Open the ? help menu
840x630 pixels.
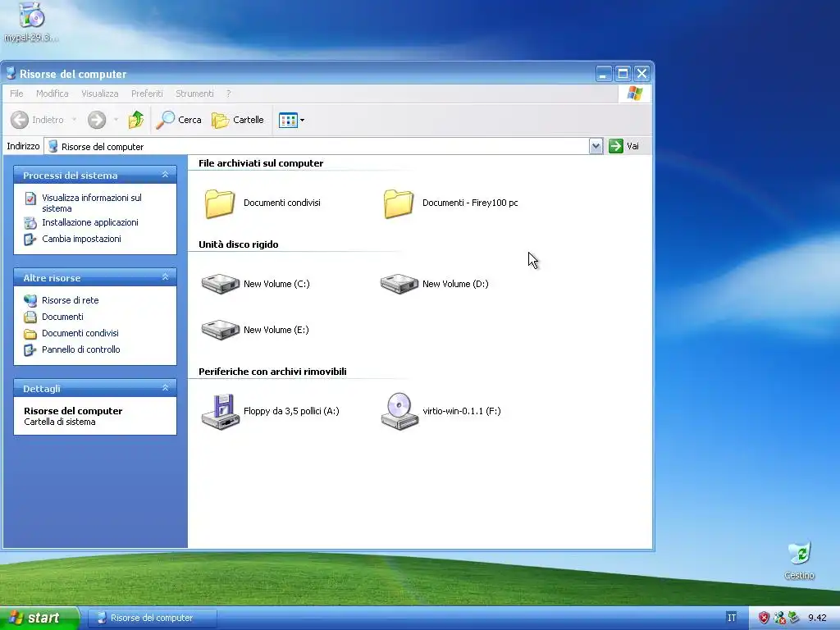click(228, 94)
